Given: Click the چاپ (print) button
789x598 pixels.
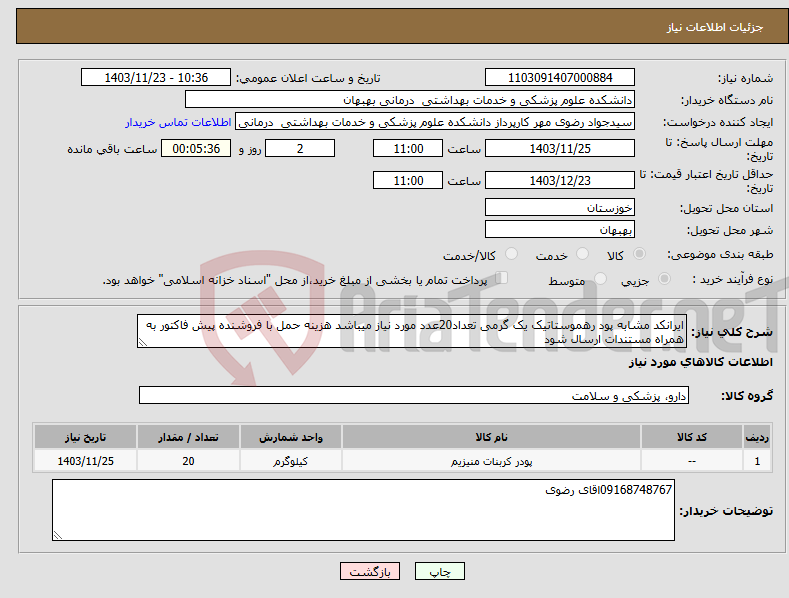Looking at the screenshot, I should pyautogui.click(x=439, y=571).
